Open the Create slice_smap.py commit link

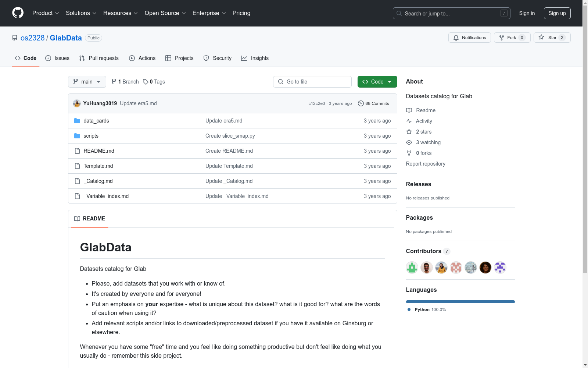(x=230, y=136)
